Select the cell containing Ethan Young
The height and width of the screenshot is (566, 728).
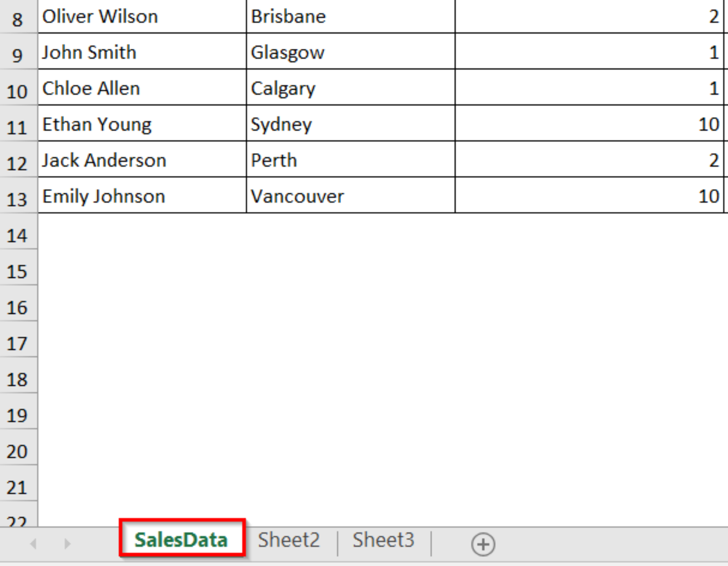point(141,124)
